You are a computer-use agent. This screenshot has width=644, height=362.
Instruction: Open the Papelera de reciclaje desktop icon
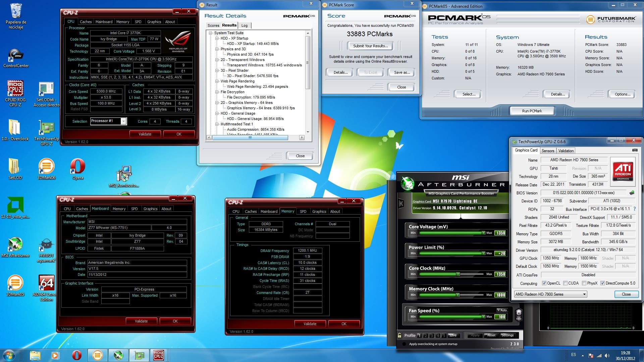pos(16,16)
